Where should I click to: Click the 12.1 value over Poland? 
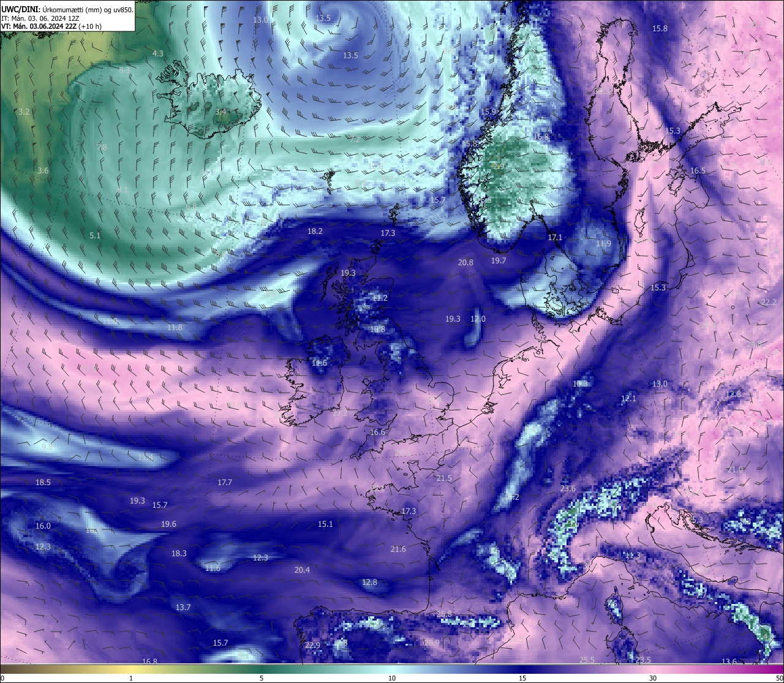[x=628, y=399]
